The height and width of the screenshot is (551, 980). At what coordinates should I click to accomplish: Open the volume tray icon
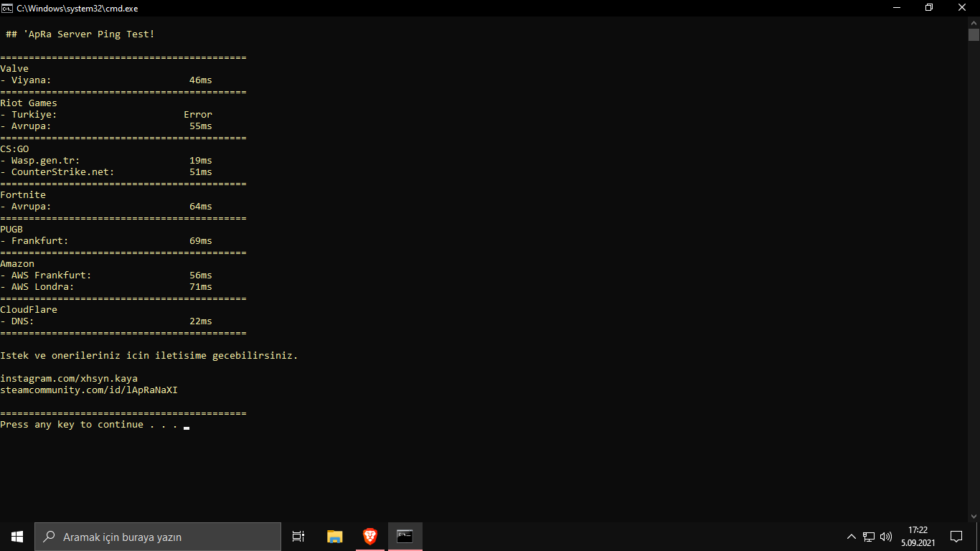(886, 537)
